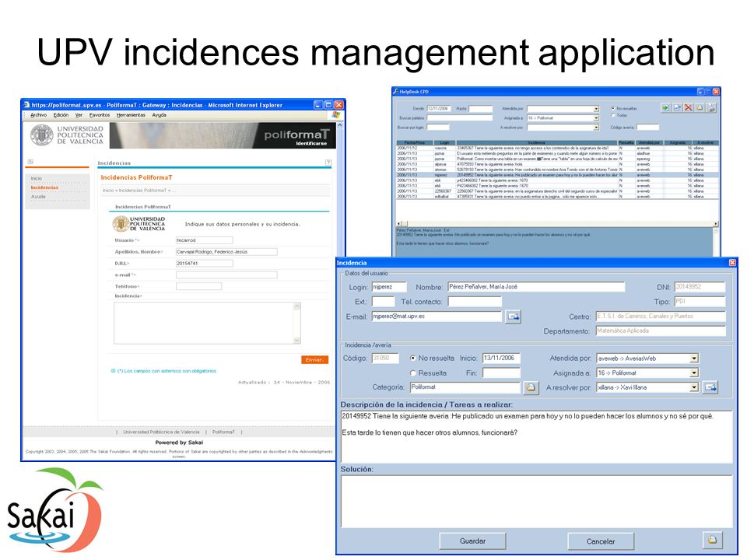Click the orange Enviar button

point(314,360)
